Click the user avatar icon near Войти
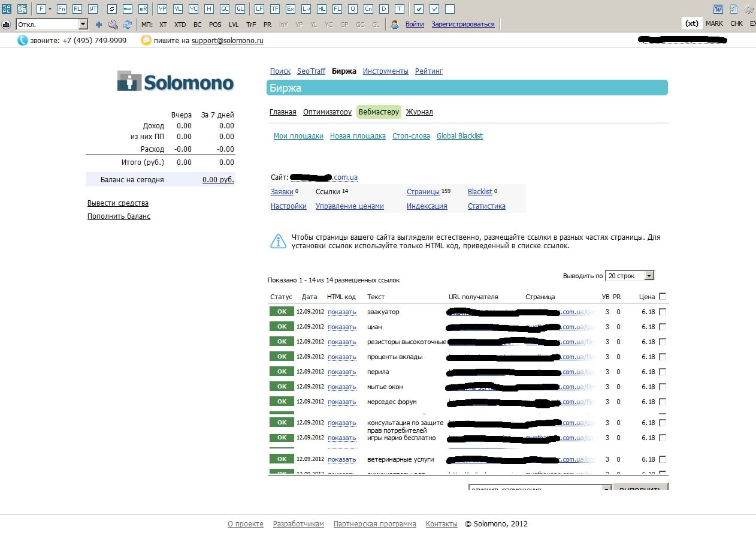Screen dimensions: 756x533 click(x=395, y=25)
